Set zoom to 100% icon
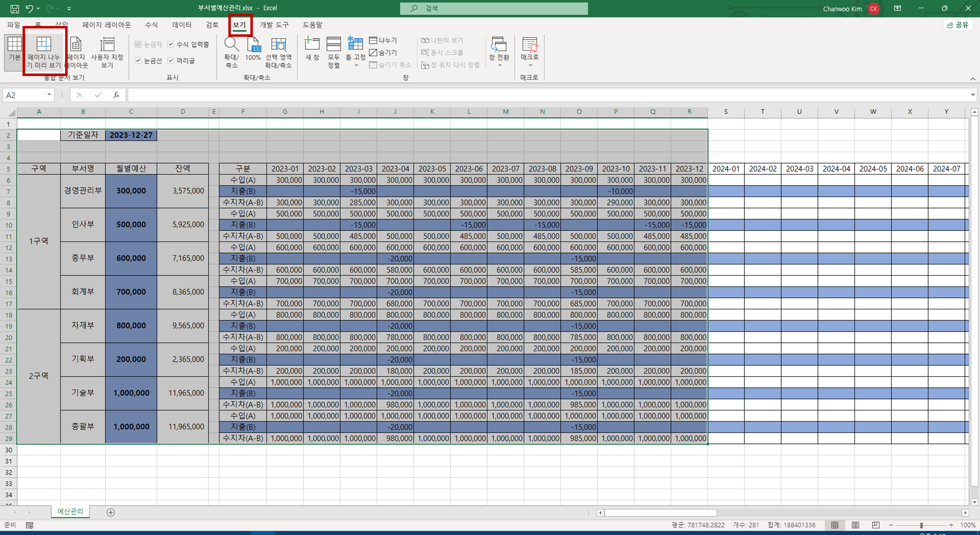This screenshot has height=535, width=980. [253, 45]
